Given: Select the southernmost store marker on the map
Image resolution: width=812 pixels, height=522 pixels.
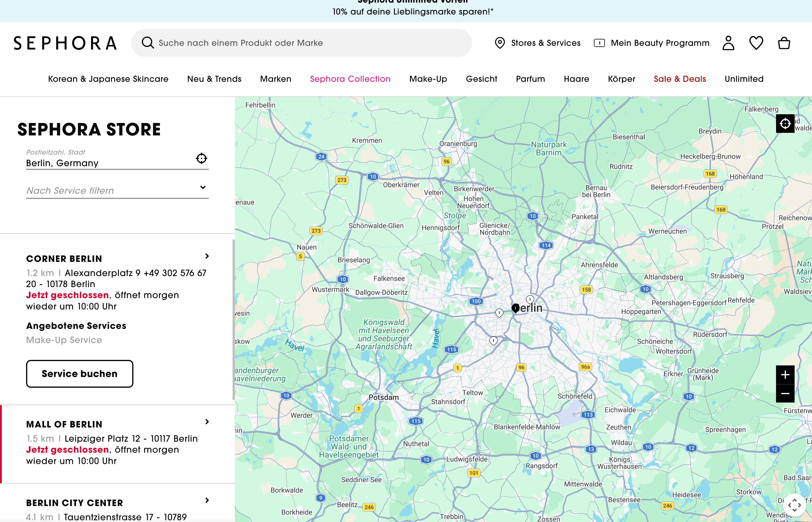Looking at the screenshot, I should [494, 341].
